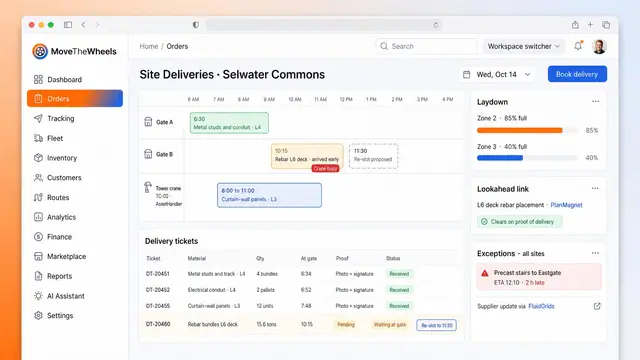Click the search field

coord(426,46)
